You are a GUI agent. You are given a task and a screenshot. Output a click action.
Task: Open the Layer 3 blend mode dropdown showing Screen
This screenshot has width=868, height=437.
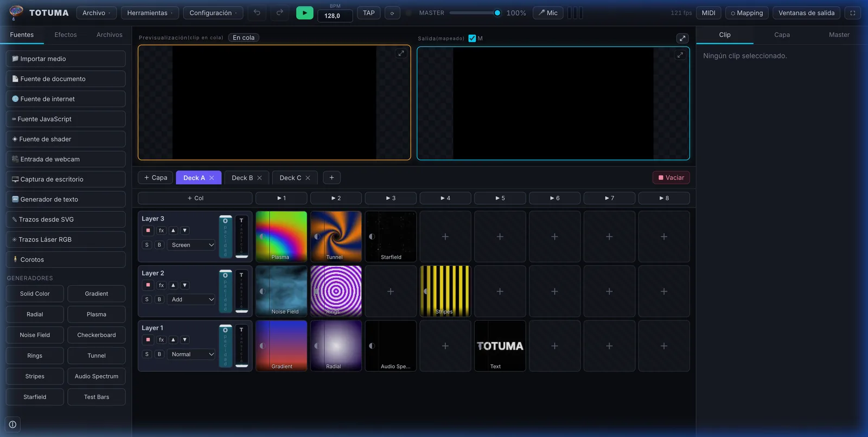point(192,245)
